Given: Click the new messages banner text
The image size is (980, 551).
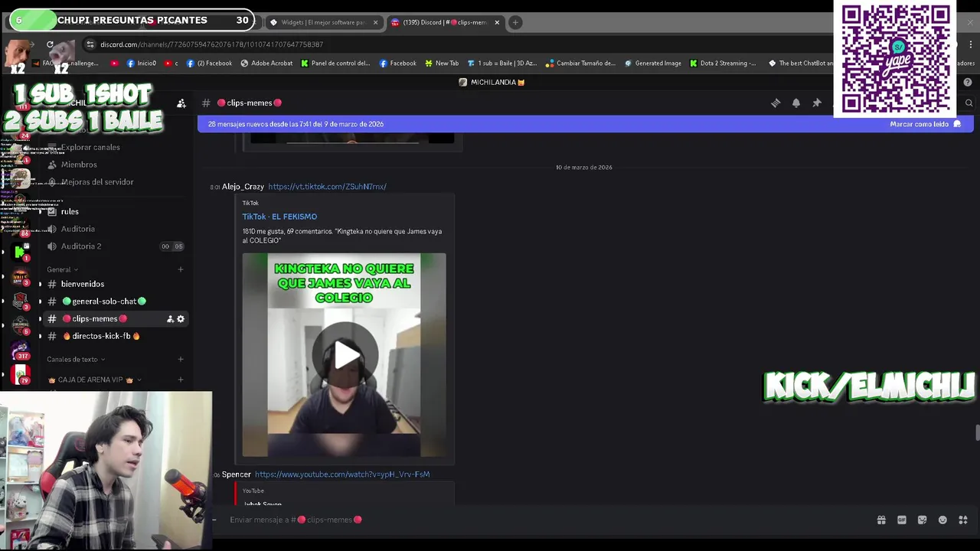Looking at the screenshot, I should point(296,124).
